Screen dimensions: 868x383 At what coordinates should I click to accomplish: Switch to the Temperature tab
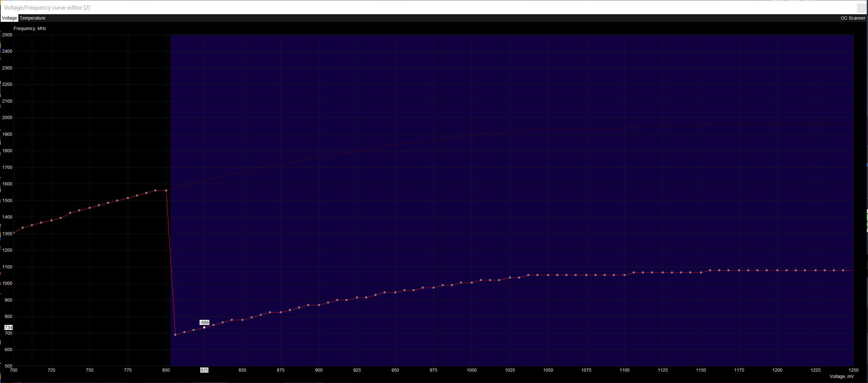click(x=32, y=18)
